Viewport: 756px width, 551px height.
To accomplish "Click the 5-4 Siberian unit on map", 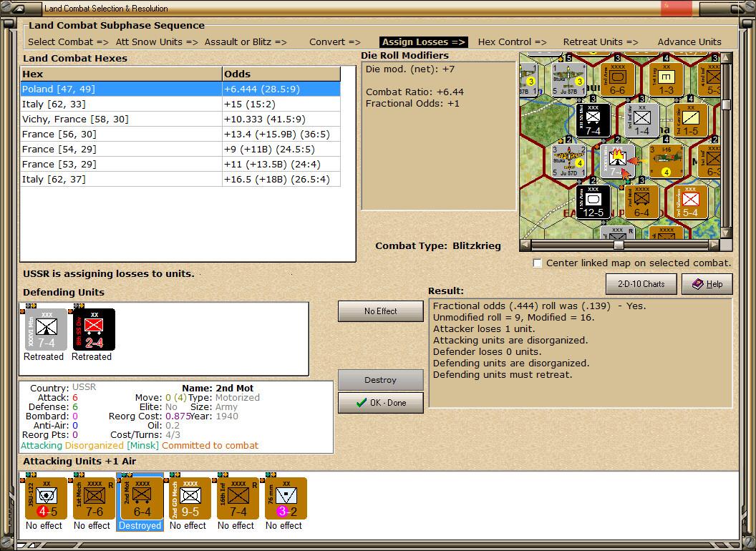I will (x=690, y=202).
